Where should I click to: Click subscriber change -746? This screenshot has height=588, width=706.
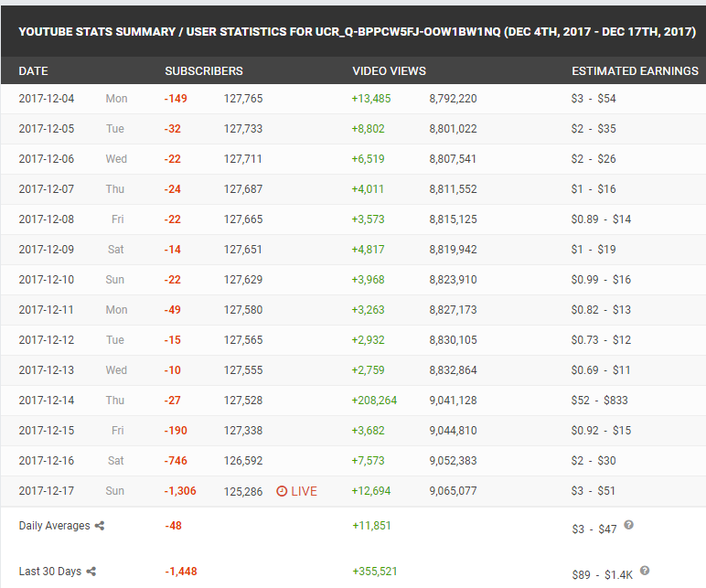(176, 461)
